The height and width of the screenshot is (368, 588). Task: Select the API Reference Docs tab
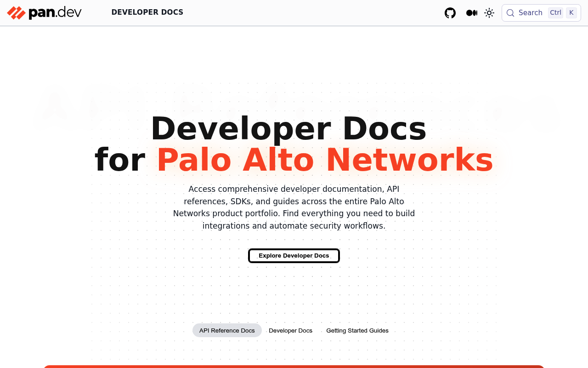point(227,330)
